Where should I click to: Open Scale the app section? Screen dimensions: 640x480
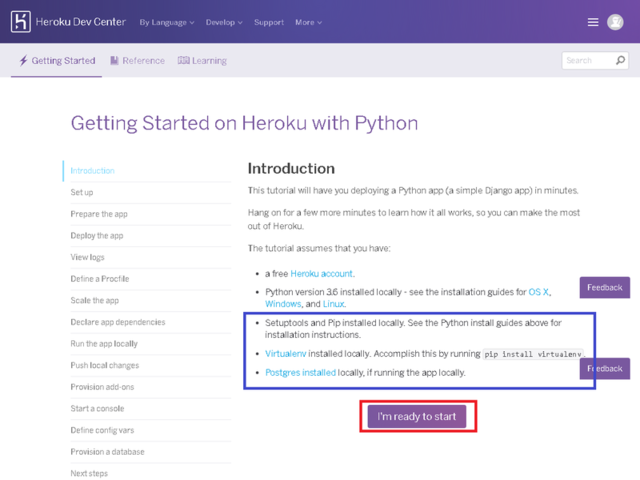click(x=95, y=300)
